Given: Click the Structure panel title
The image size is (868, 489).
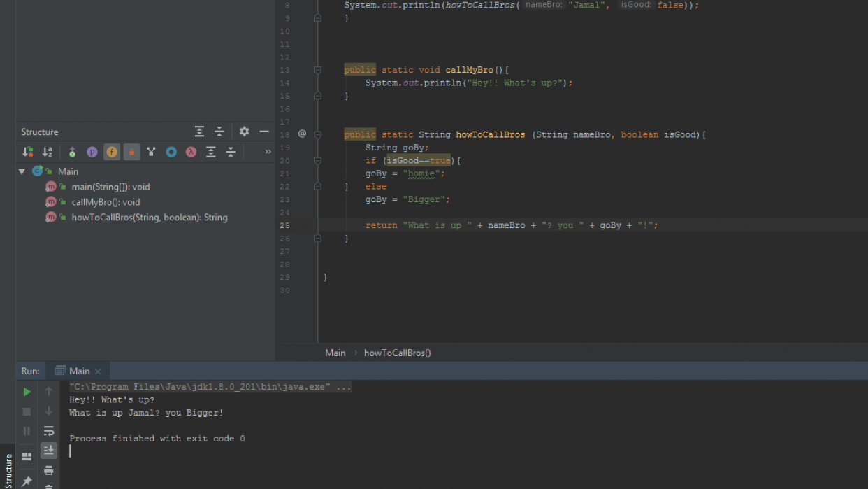Looking at the screenshot, I should tap(40, 132).
